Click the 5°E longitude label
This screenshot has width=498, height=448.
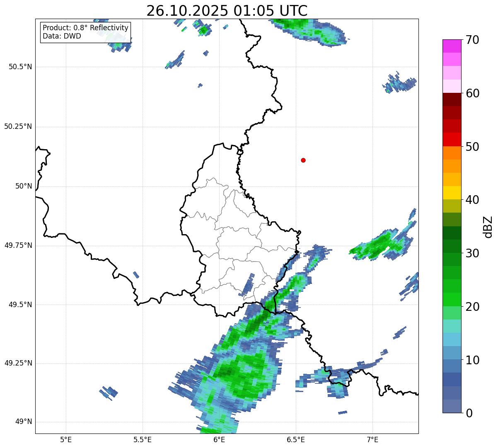pos(66,439)
